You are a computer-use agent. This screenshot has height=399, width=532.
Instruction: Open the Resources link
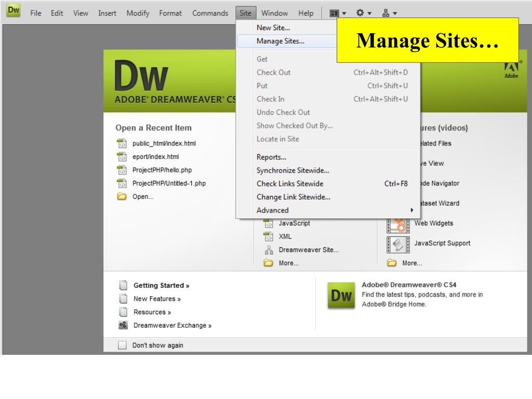152,312
